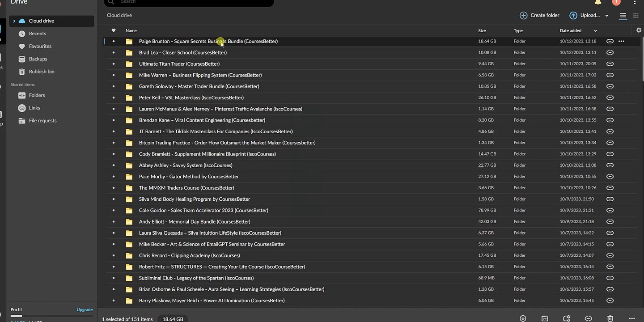Screen dimensions: 644x322
Task: Open the notifications bell
Action: [598, 2]
